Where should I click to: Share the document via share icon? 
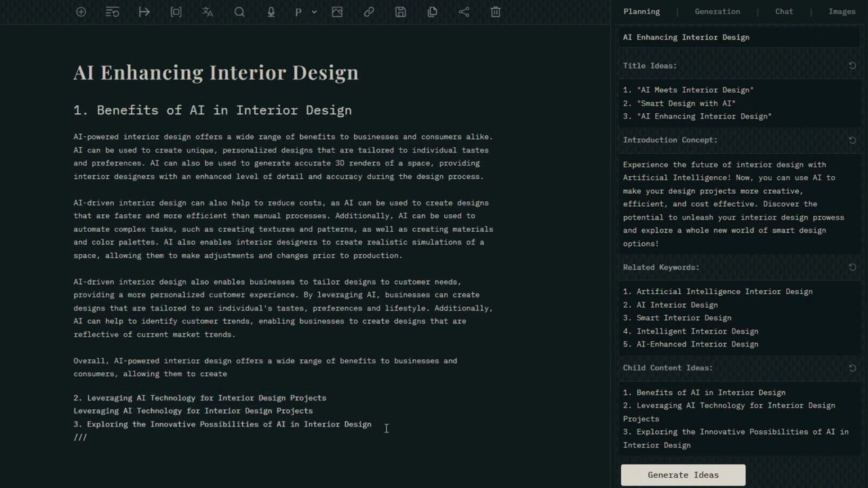(x=464, y=12)
